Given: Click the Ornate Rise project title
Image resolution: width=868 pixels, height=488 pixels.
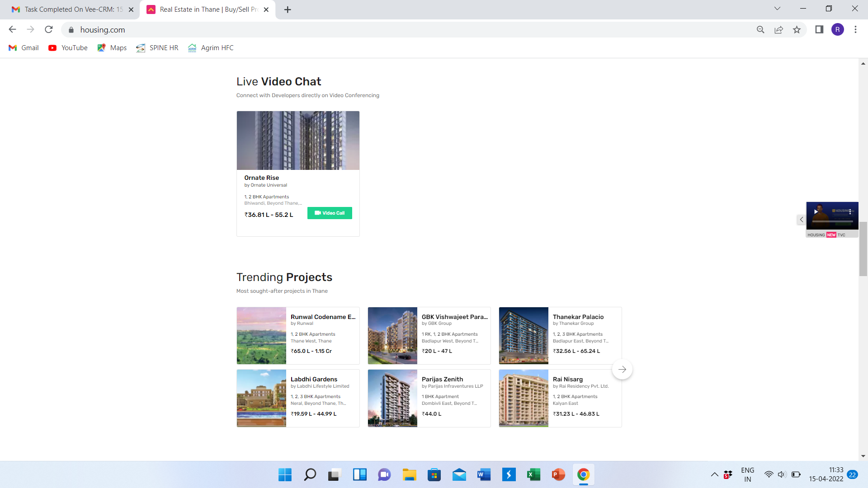Looking at the screenshot, I should [x=262, y=178].
